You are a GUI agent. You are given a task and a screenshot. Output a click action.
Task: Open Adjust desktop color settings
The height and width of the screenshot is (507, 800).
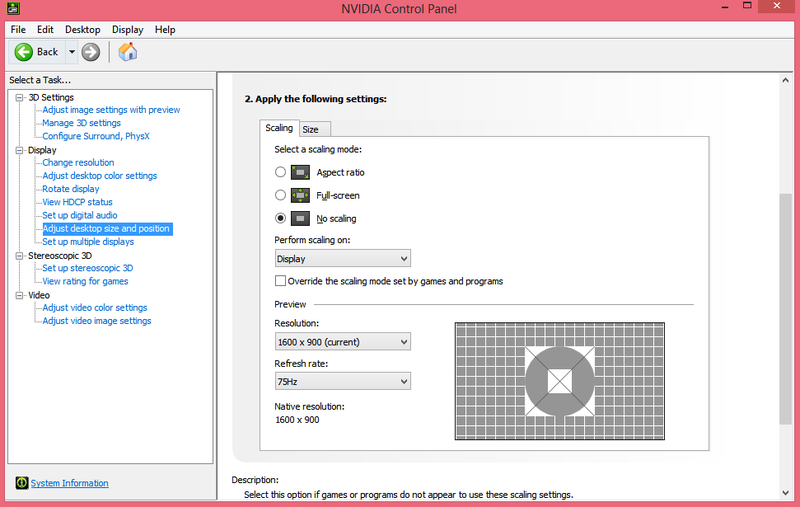[x=99, y=175]
